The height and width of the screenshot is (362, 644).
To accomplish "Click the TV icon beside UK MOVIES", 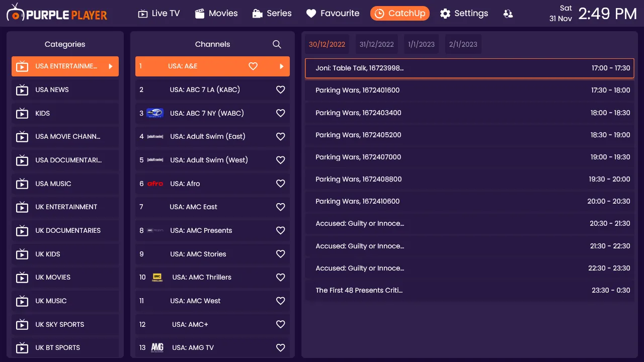I will pos(22,278).
